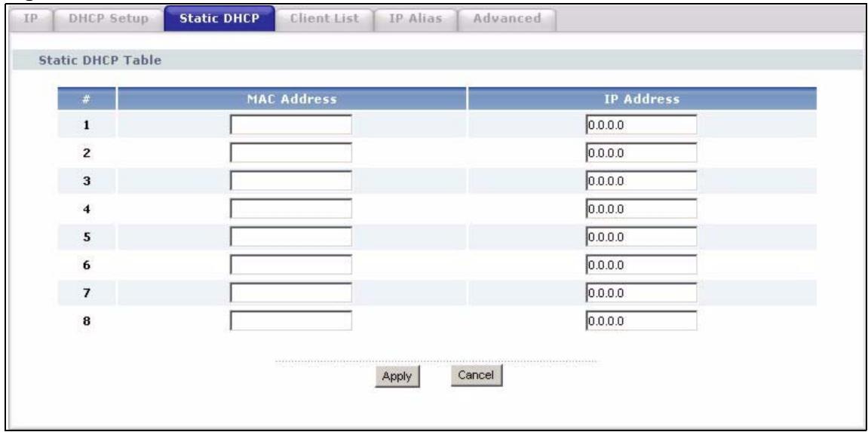This screenshot has width=868, height=432.
Task: Focus the MAC Address field in row 3
Action: point(291,180)
